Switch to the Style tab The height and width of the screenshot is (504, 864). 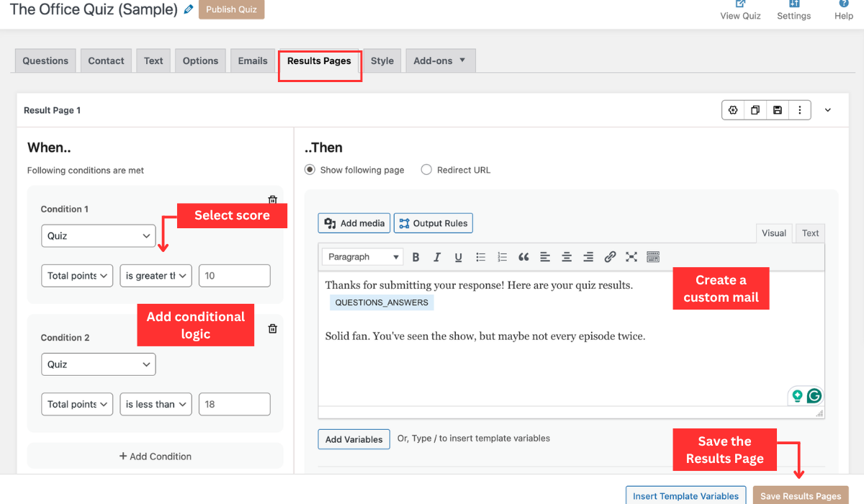pyautogui.click(x=382, y=60)
